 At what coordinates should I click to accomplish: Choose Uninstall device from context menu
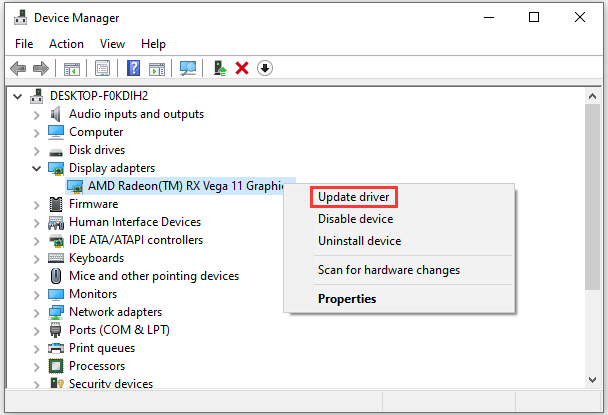(359, 241)
